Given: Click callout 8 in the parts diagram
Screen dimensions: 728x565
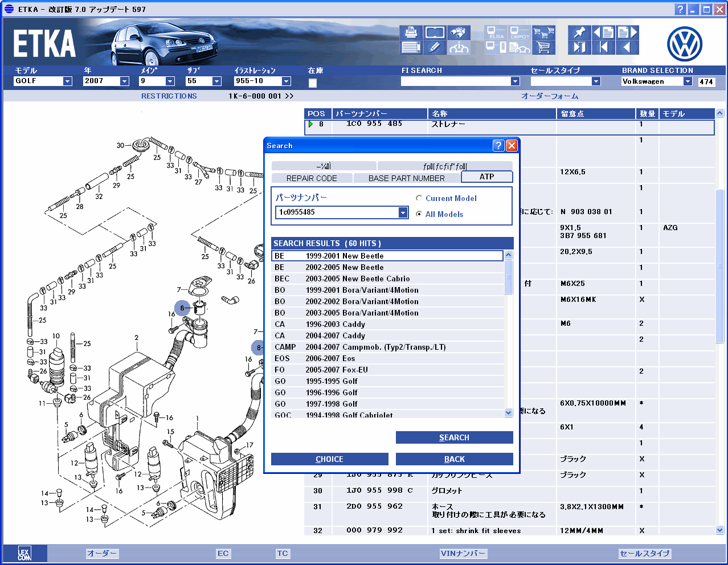Looking at the screenshot, I should tap(182, 308).
